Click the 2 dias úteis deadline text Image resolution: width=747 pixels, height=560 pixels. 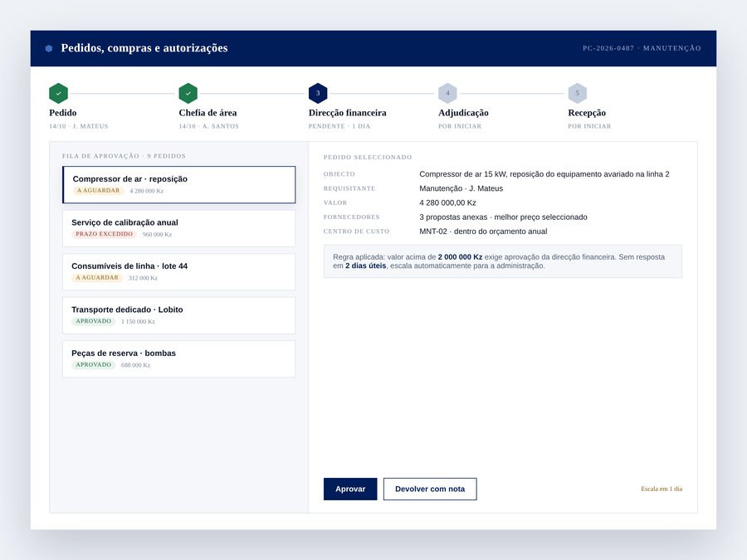click(x=366, y=265)
